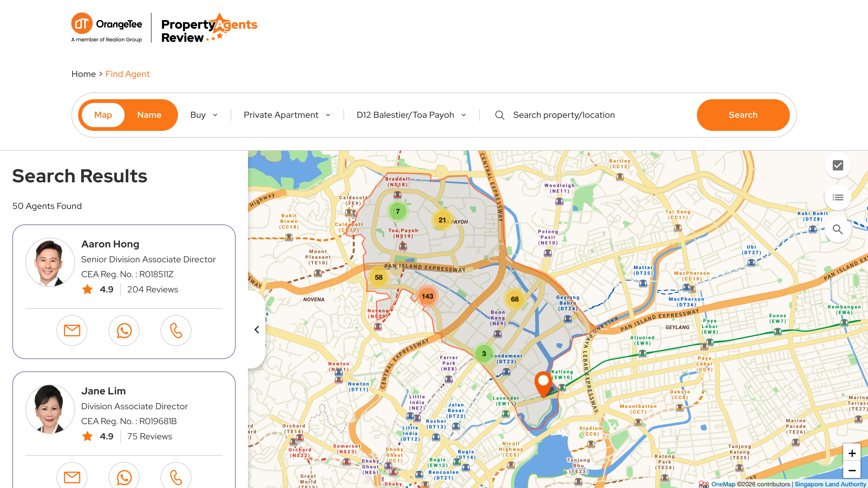Go to Home breadcrumb
The image size is (868, 488).
tap(84, 74)
